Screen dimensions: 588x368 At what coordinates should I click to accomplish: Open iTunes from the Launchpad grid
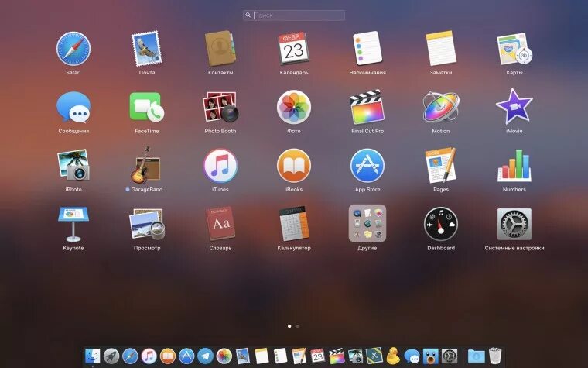(220, 166)
